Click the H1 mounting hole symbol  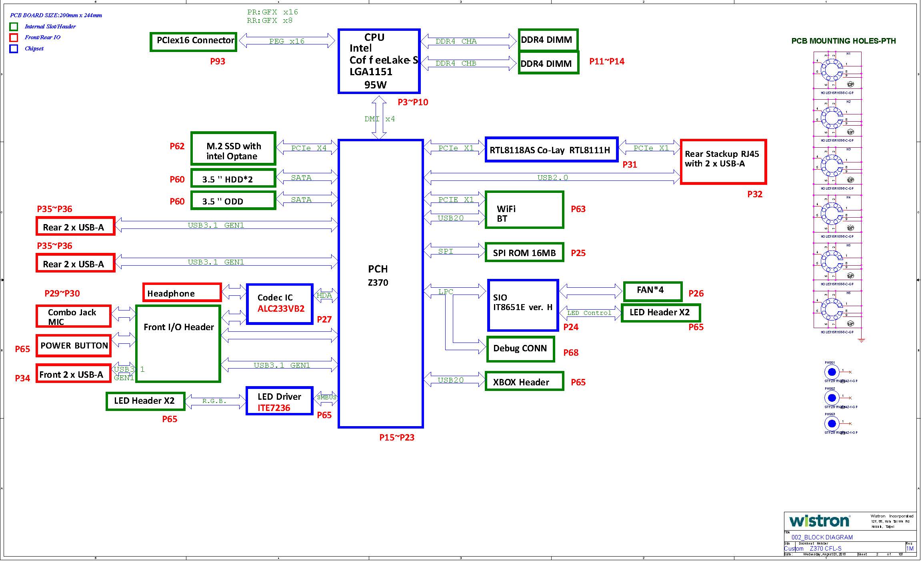point(831,70)
